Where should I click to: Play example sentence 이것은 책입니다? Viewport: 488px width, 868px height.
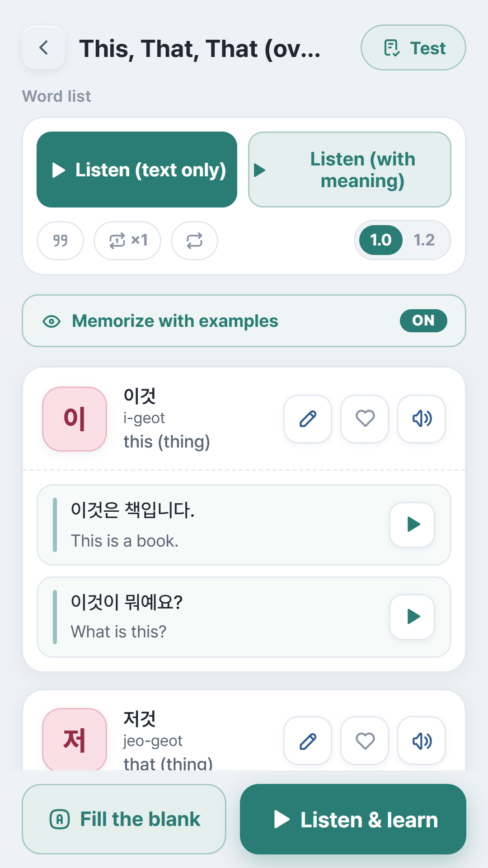[x=412, y=524]
